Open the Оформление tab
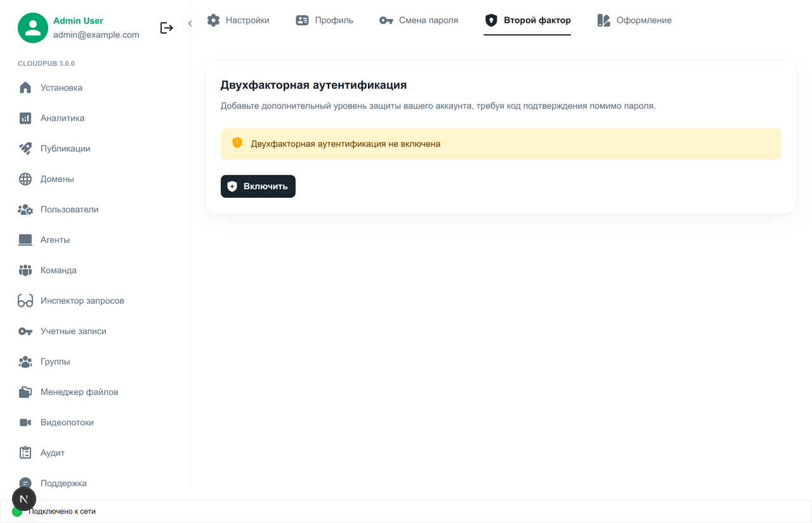The height and width of the screenshot is (523, 812). tap(634, 20)
